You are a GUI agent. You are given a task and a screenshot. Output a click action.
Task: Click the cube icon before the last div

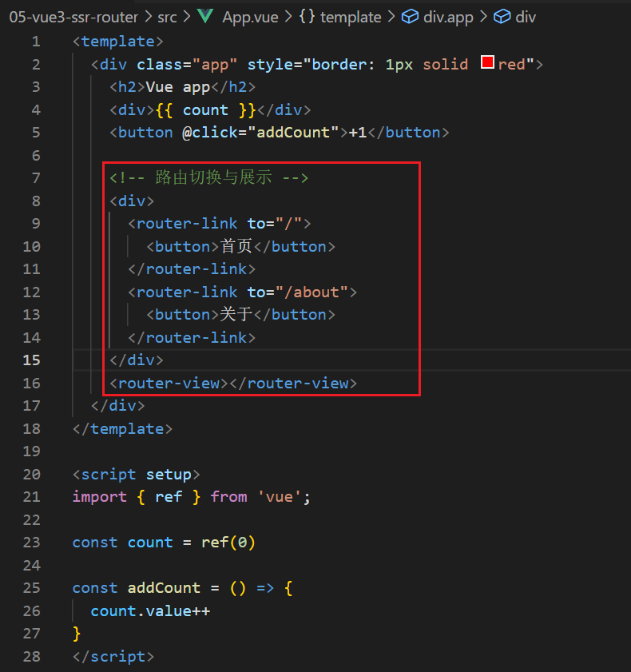[x=502, y=17]
